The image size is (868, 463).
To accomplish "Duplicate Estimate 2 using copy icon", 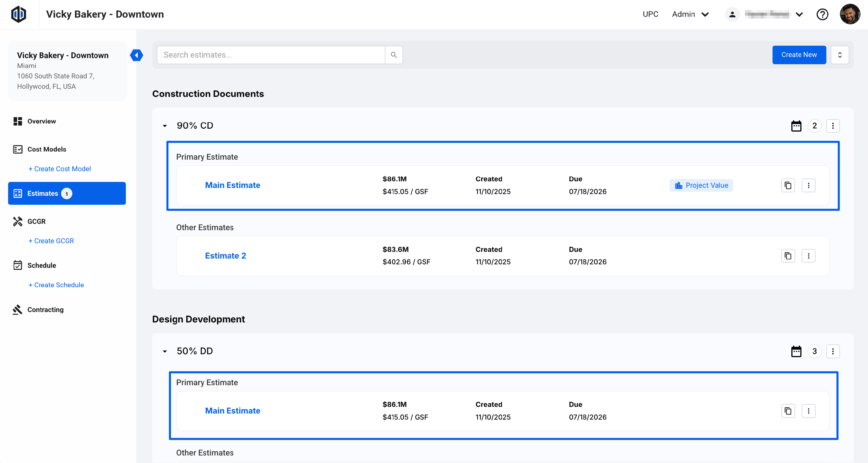I will click(x=788, y=256).
